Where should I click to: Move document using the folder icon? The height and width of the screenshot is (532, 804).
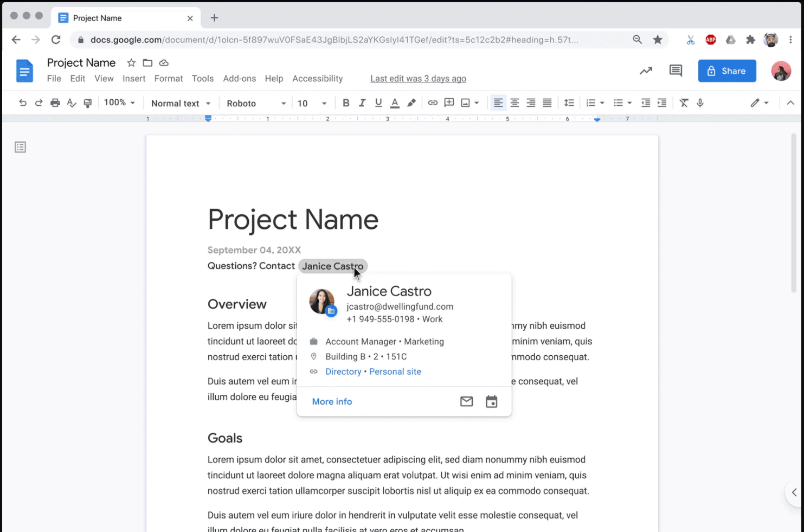147,63
